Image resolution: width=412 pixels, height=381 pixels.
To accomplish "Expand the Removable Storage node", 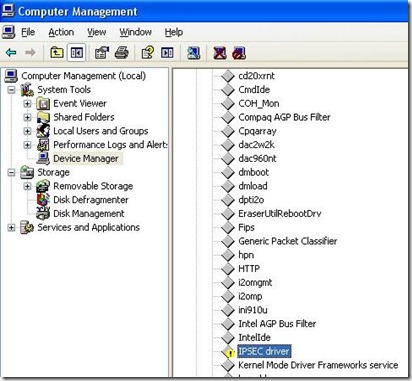I will [27, 186].
